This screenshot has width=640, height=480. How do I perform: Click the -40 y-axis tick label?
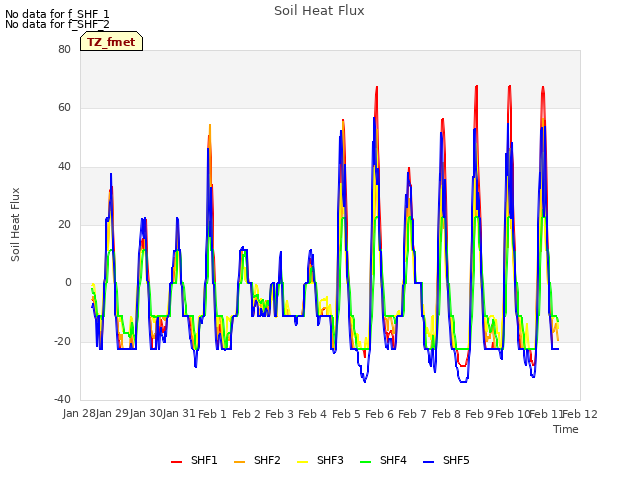[62, 399]
